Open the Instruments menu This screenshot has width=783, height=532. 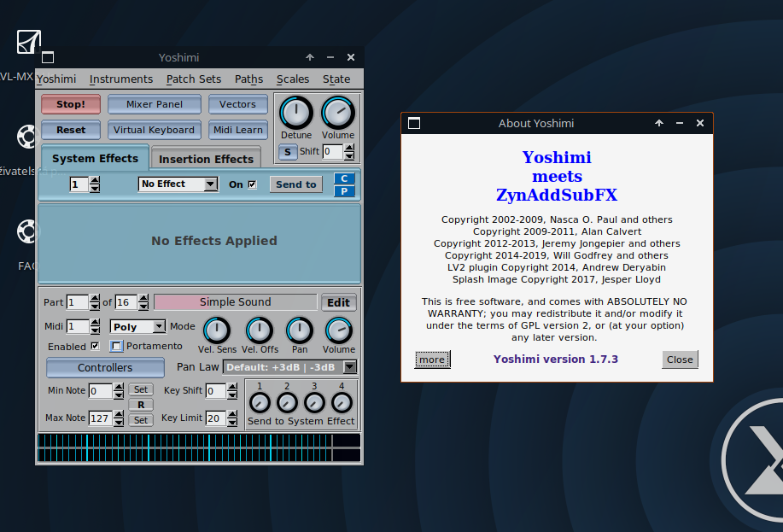click(120, 79)
